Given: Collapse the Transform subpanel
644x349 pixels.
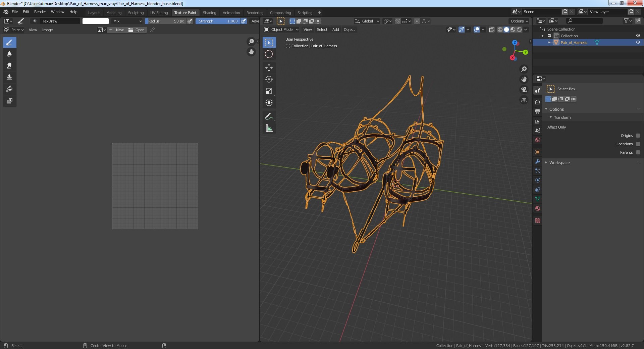Looking at the screenshot, I should (551, 117).
